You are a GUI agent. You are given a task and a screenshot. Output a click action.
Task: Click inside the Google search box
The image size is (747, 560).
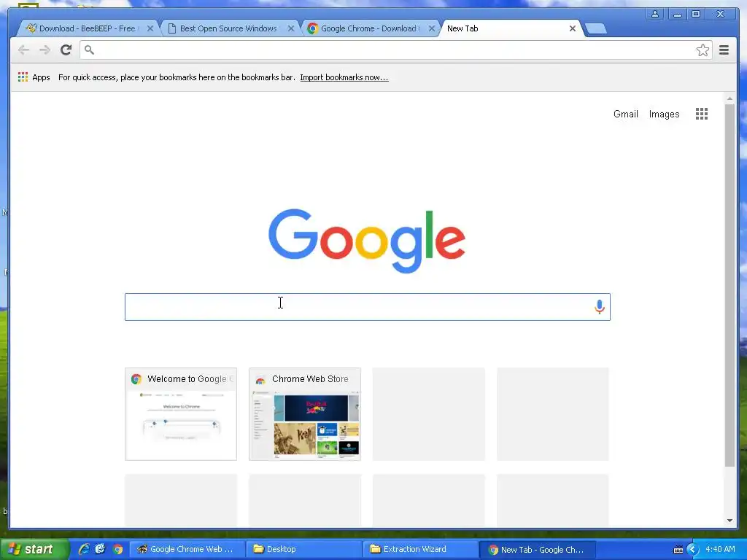[368, 307]
